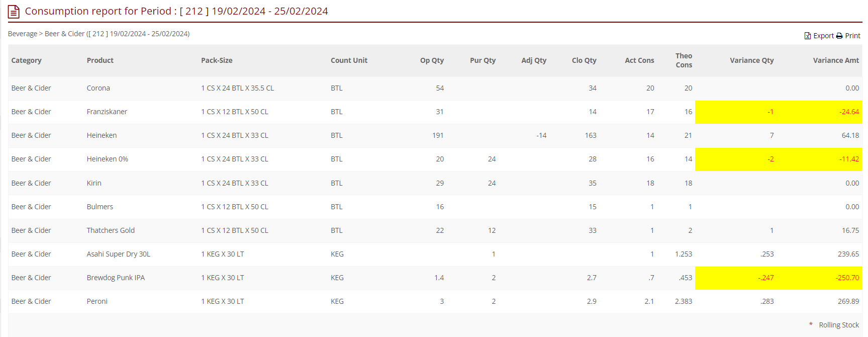Click the Variance Amt column header
868x337 pixels.
coord(836,60)
